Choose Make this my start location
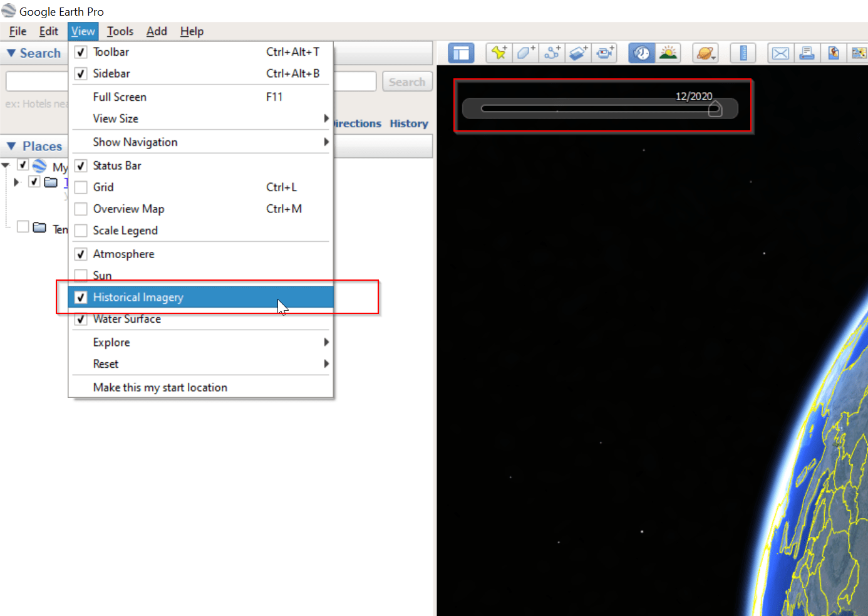 point(200,387)
